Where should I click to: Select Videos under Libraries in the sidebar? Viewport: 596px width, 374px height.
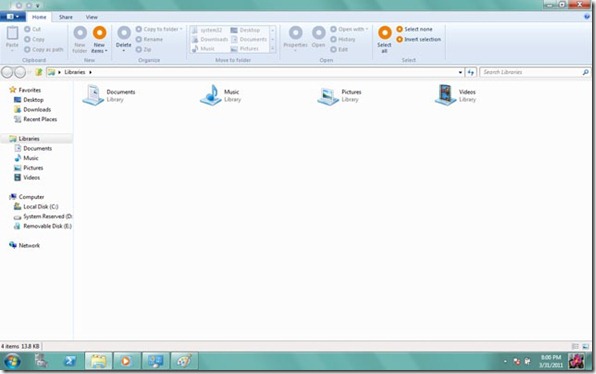coord(27,177)
